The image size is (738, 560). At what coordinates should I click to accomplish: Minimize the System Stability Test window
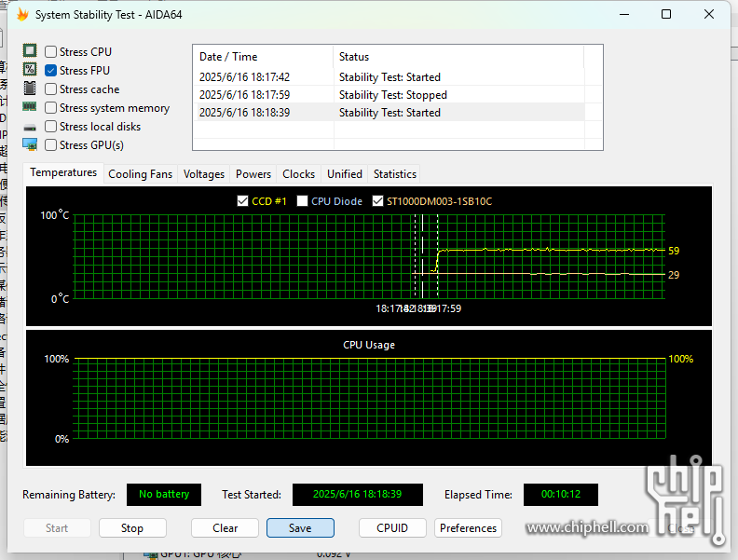point(624,15)
